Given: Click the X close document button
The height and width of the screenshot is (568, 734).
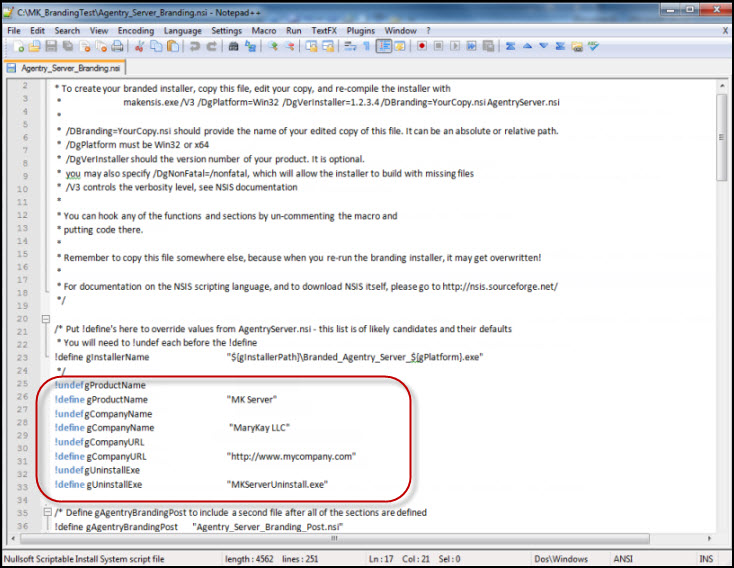Looking at the screenshot, I should click(x=725, y=31).
